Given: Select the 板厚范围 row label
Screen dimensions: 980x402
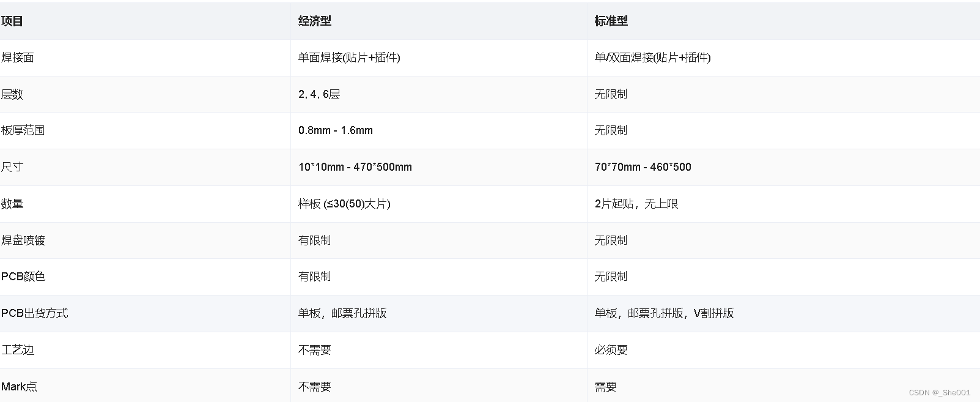Looking at the screenshot, I should 23,130.
